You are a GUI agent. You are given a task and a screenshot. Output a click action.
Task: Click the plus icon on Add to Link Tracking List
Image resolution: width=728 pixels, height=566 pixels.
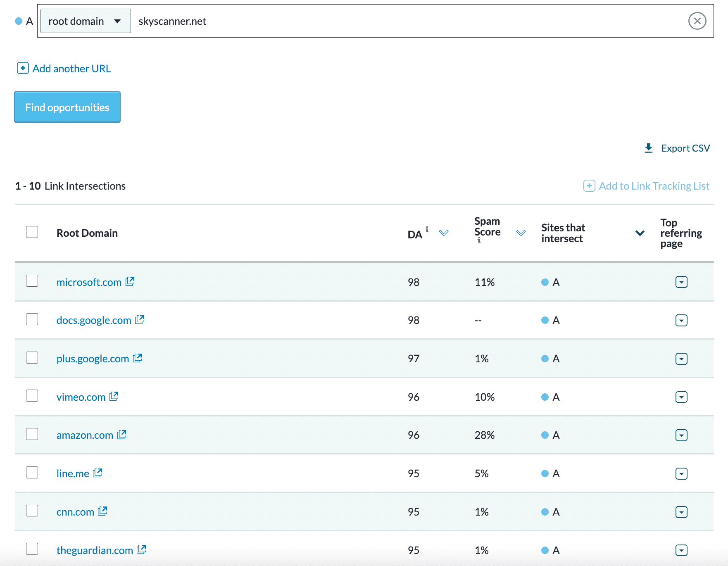coord(589,186)
